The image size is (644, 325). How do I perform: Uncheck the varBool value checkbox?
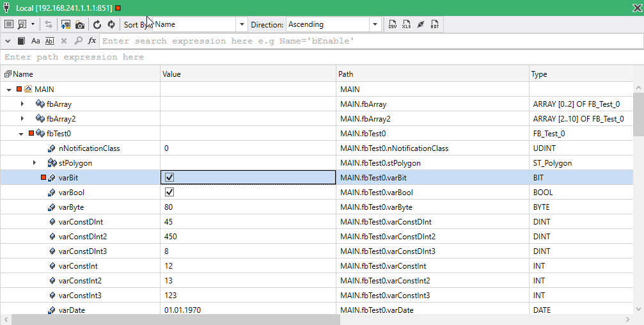[169, 192]
